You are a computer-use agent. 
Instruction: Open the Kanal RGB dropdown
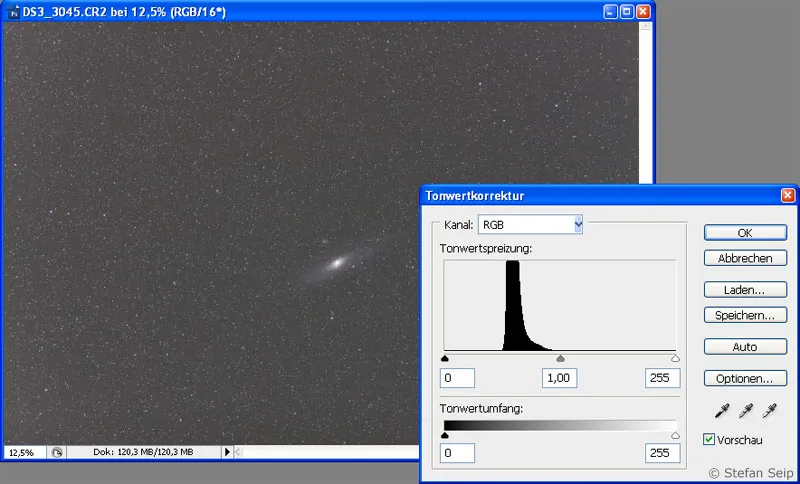point(577,225)
